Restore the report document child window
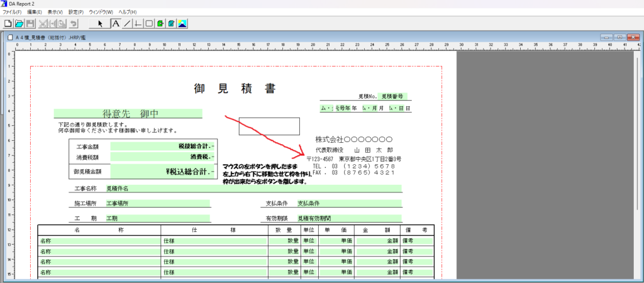Image resolution: width=644 pixels, height=283 pixels. [x=619, y=37]
